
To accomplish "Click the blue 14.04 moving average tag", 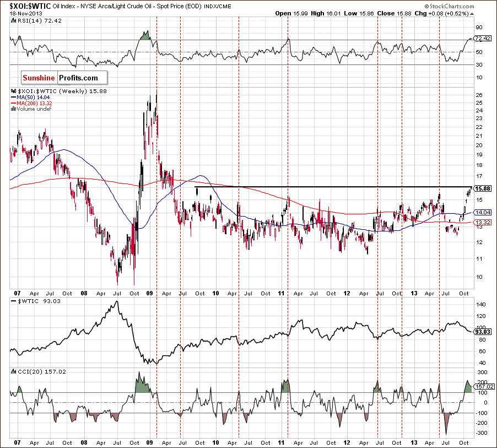I will [483, 212].
